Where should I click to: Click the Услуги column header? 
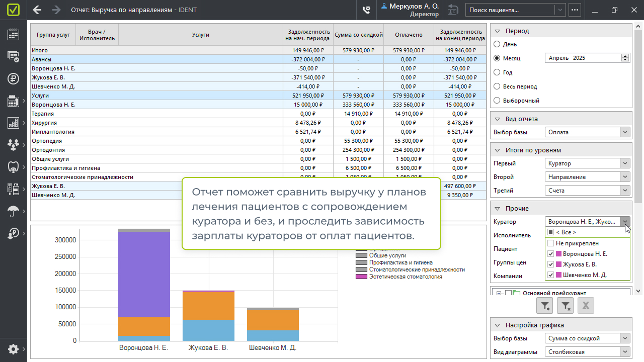200,35
